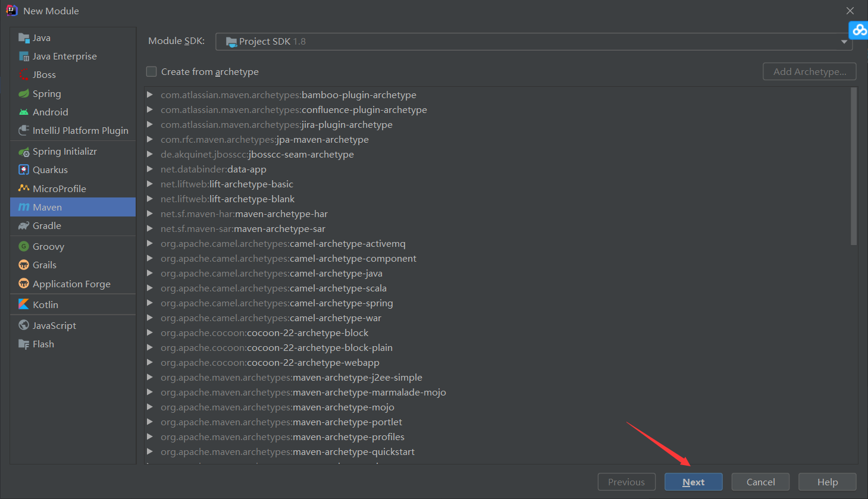Click the Quarkus icon

24,170
